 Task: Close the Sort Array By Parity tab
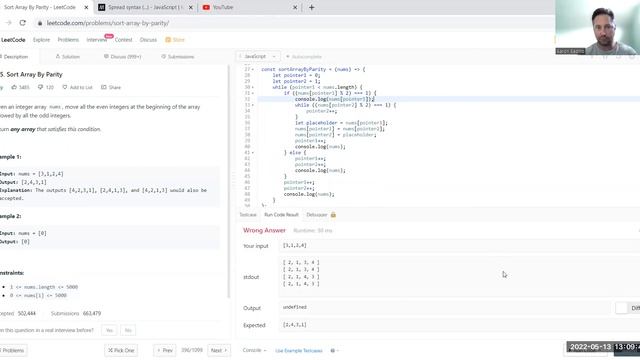click(x=86, y=7)
